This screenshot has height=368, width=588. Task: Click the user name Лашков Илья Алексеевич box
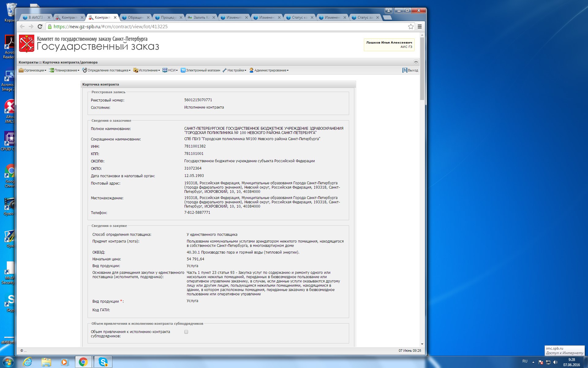[389, 44]
